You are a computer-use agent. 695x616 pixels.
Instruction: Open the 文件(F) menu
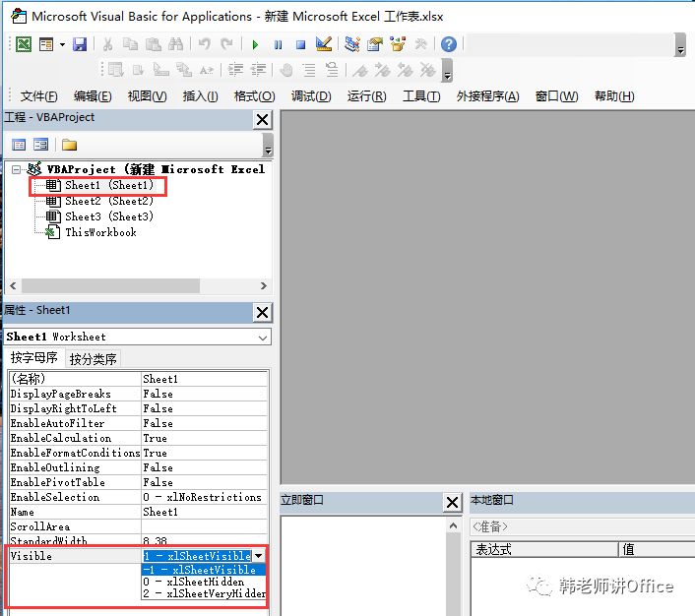coord(38,96)
